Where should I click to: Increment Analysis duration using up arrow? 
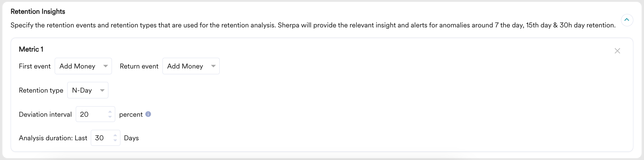click(x=115, y=135)
